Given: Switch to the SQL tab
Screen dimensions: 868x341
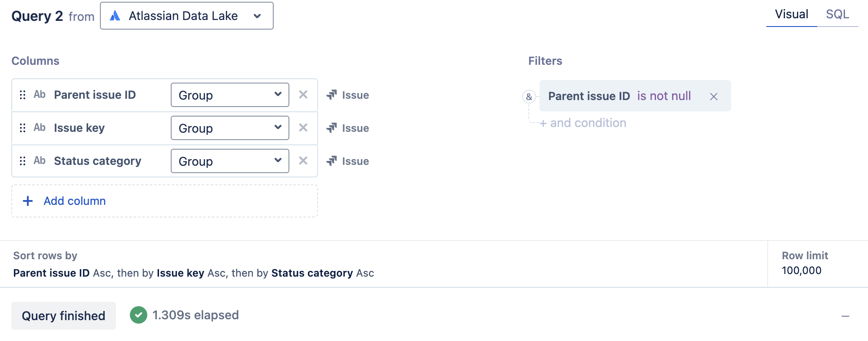Looking at the screenshot, I should (837, 14).
